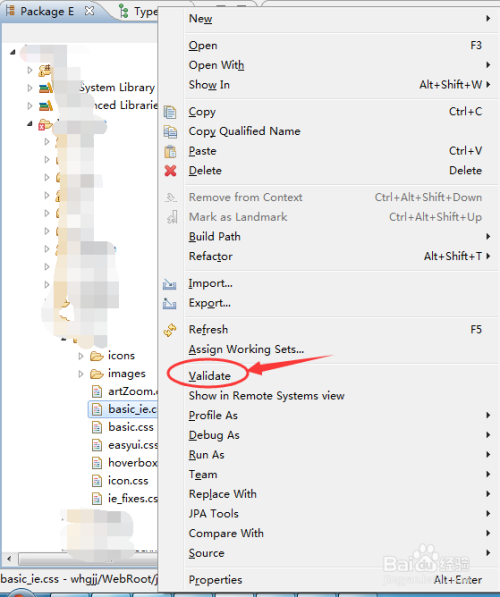Click the basic.css file icon
500x597 pixels.
click(x=97, y=427)
